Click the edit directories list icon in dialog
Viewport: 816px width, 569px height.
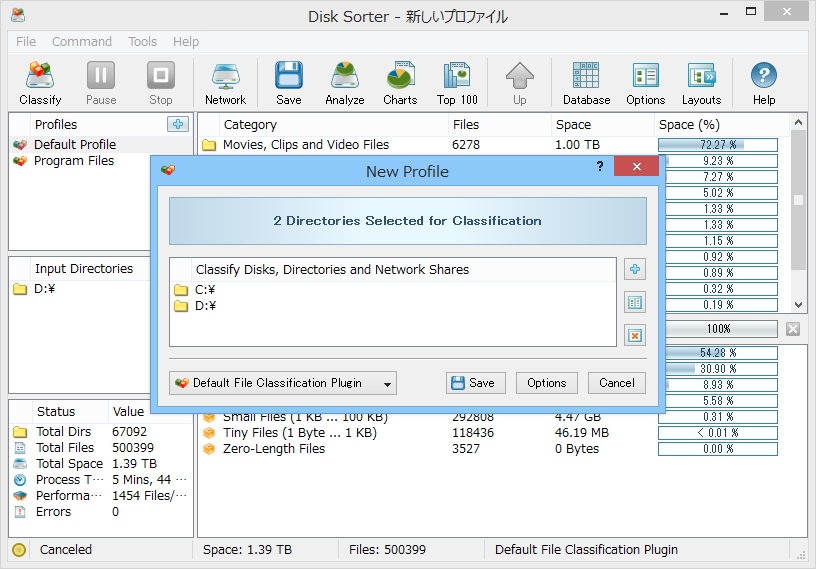tap(635, 302)
